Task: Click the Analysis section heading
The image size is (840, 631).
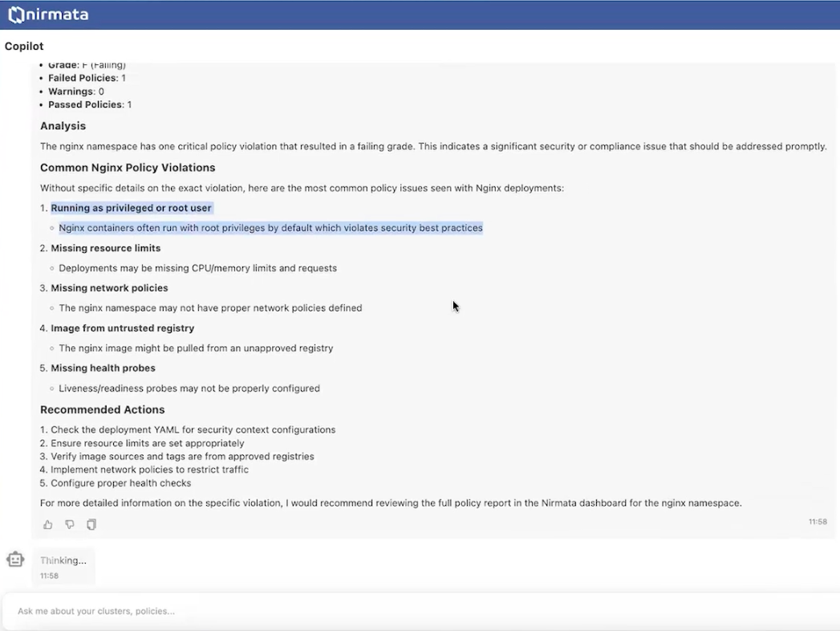Action: pos(63,125)
